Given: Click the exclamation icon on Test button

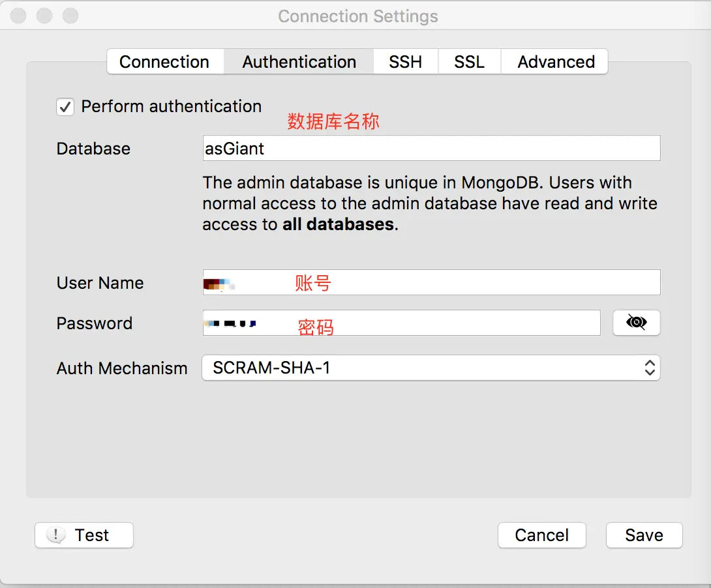Looking at the screenshot, I should pyautogui.click(x=56, y=535).
